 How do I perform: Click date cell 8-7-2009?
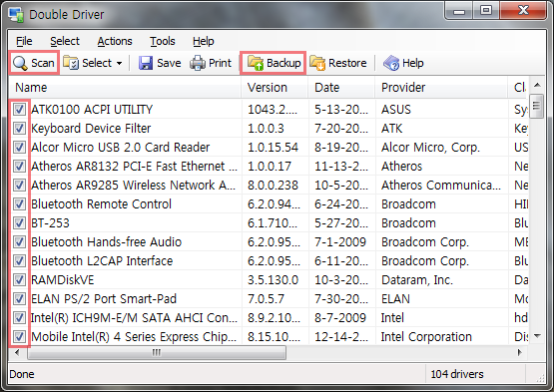(340, 318)
